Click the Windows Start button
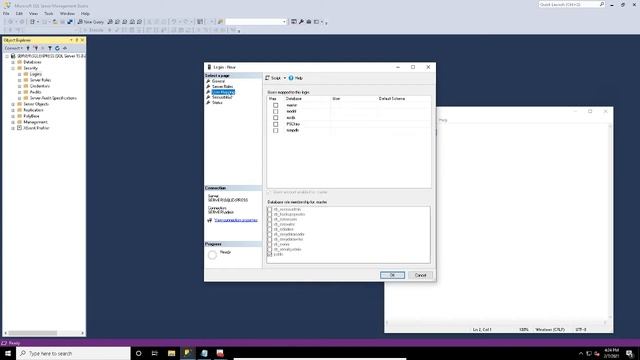 (8, 353)
